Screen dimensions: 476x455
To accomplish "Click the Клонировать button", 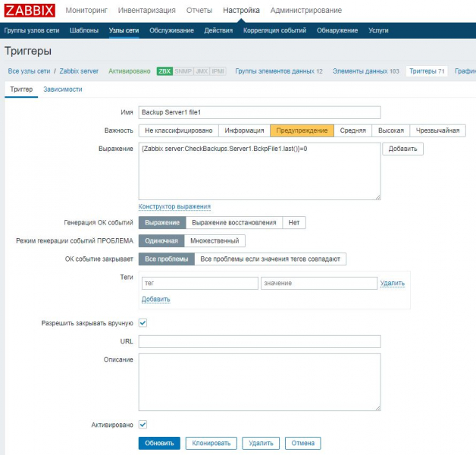I will [211, 443].
